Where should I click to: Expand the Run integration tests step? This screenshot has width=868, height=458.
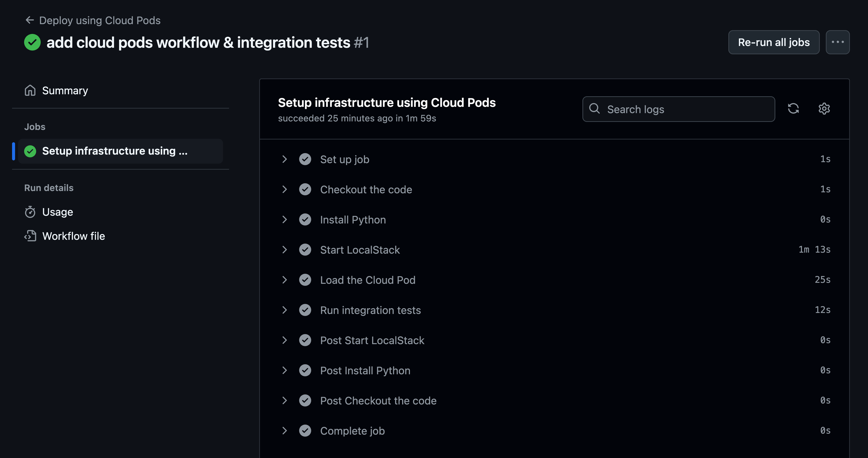click(285, 310)
